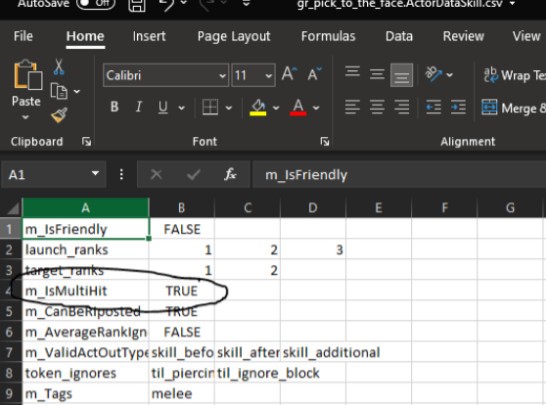Click the formula bar Enter checkmark icon

tap(193, 174)
